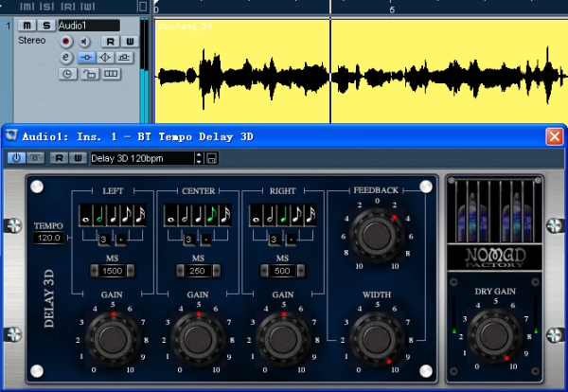Click the EQ bypass icon on track
The height and width of the screenshot is (392, 568).
pos(105,58)
